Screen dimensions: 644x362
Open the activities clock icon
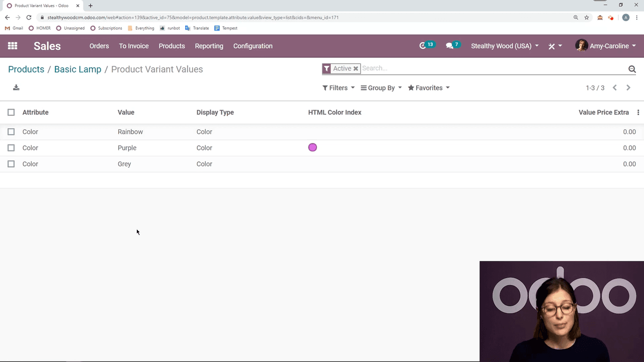[423, 46]
